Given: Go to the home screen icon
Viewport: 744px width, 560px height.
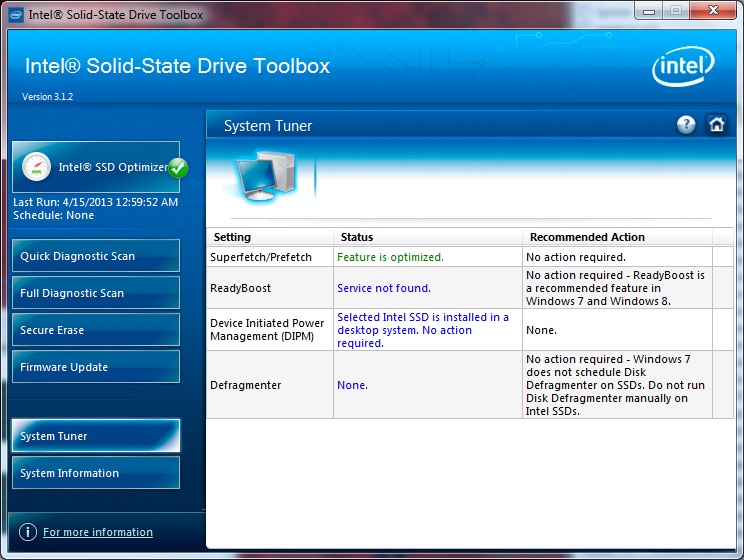Looking at the screenshot, I should click(x=716, y=125).
